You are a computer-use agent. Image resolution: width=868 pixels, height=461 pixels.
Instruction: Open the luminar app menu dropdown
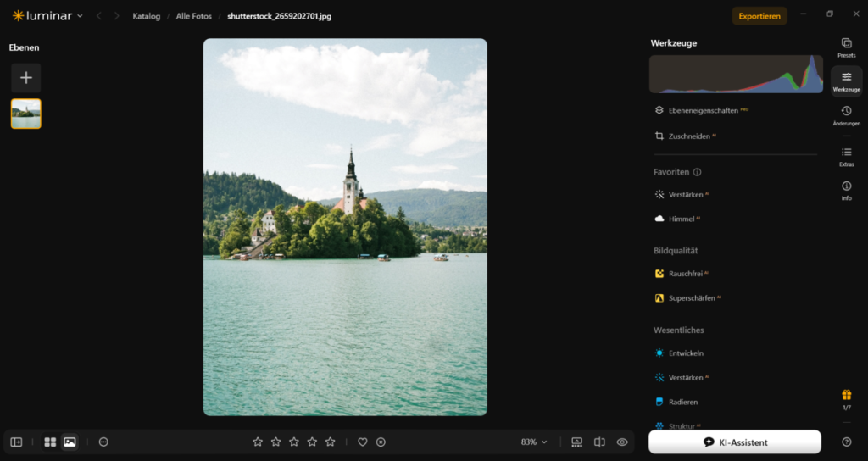pos(47,15)
